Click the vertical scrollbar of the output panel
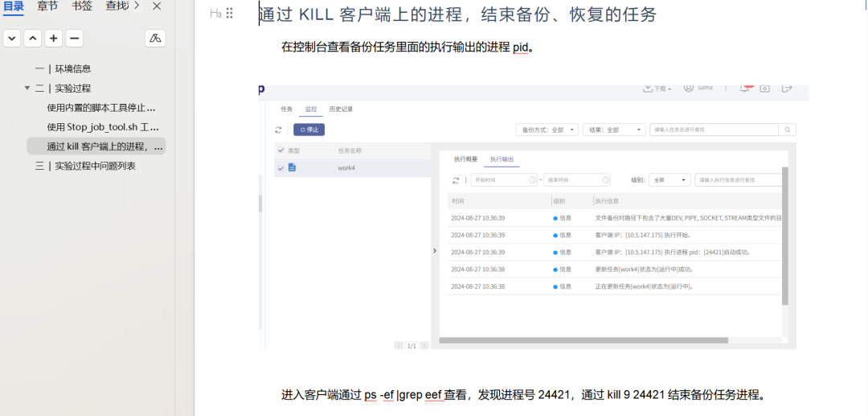This screenshot has width=868, height=416. click(x=784, y=236)
